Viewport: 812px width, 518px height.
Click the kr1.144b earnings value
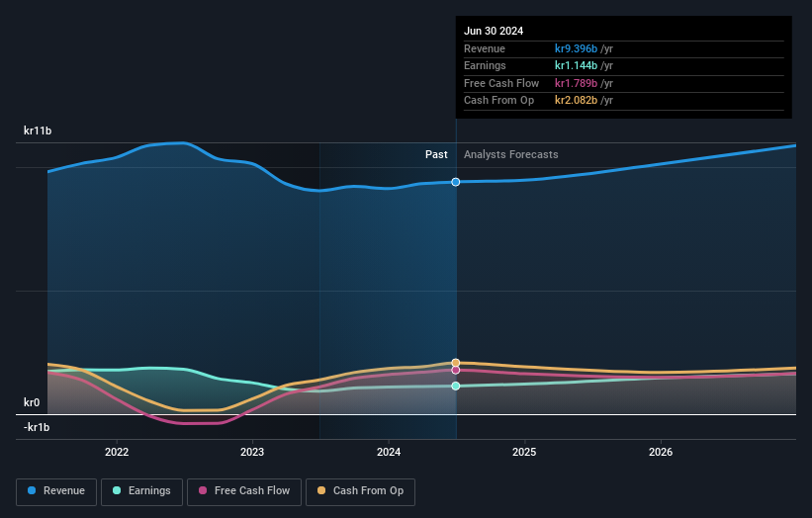pyautogui.click(x=576, y=65)
